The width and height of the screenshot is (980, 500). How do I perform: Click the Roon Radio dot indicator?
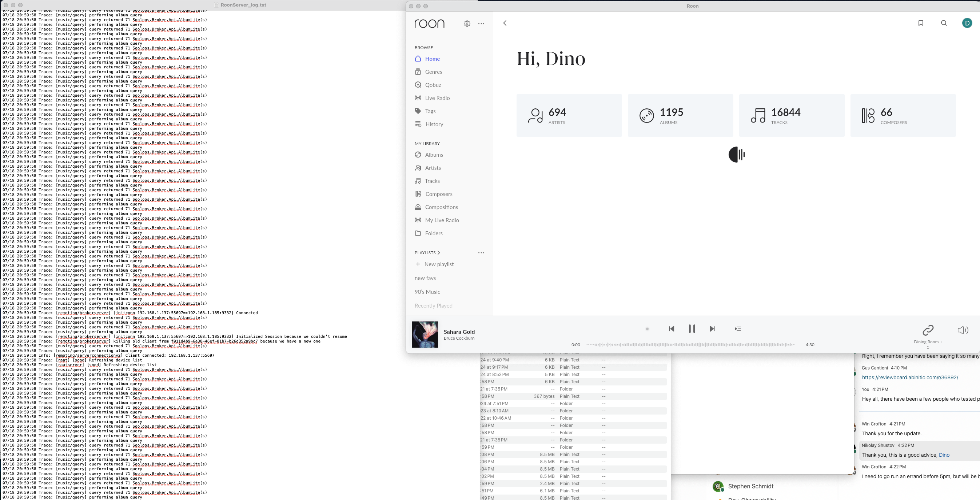(x=647, y=329)
